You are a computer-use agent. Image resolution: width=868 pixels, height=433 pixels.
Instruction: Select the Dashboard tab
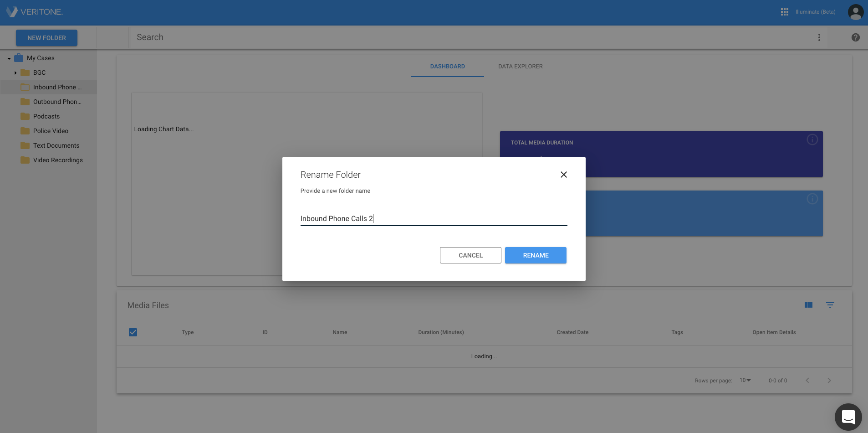(x=447, y=66)
